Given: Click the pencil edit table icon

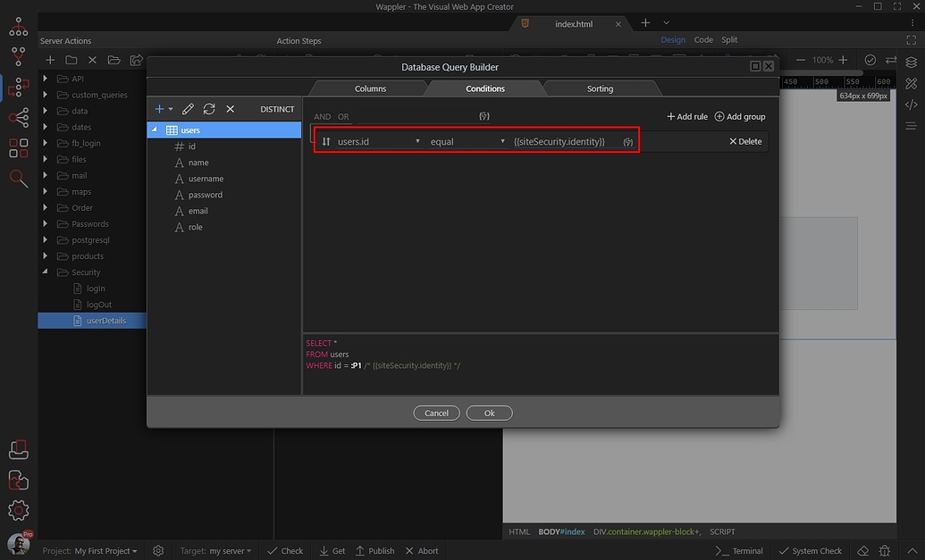Looking at the screenshot, I should 188,109.
